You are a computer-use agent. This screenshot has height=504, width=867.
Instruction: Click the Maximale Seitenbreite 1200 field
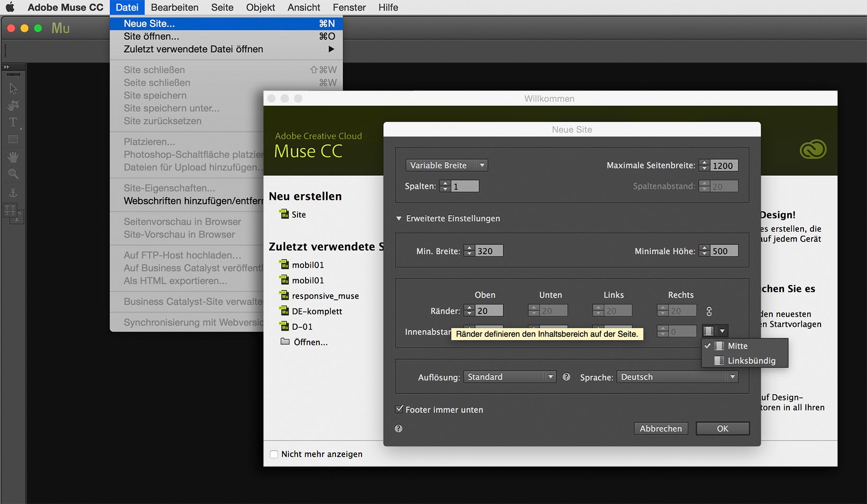pos(724,166)
